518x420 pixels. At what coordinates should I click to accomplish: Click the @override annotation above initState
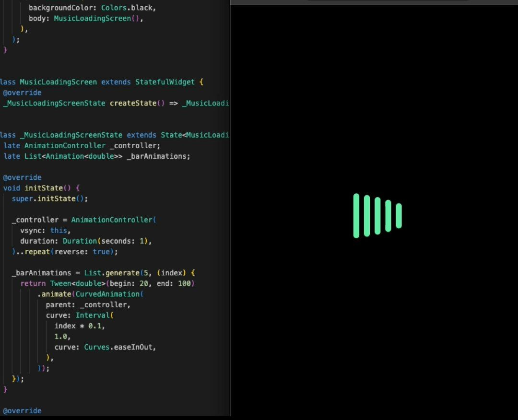click(x=22, y=177)
